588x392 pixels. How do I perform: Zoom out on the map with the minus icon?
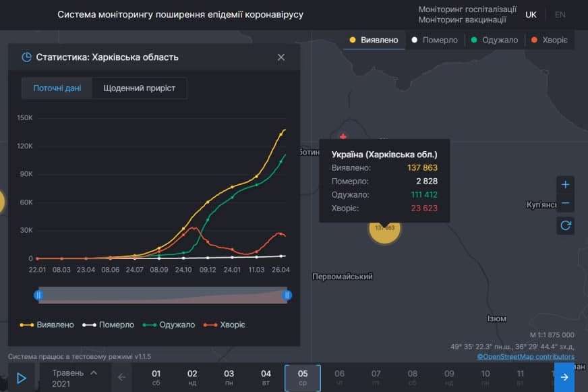565,202
